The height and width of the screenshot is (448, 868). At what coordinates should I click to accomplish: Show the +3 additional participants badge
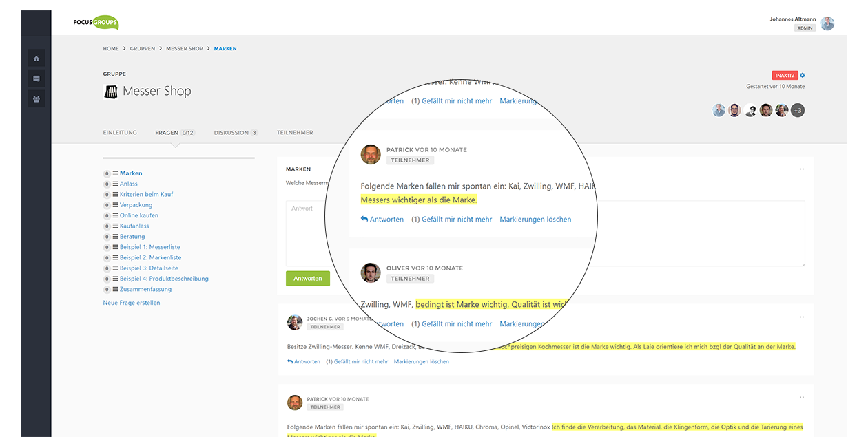798,110
